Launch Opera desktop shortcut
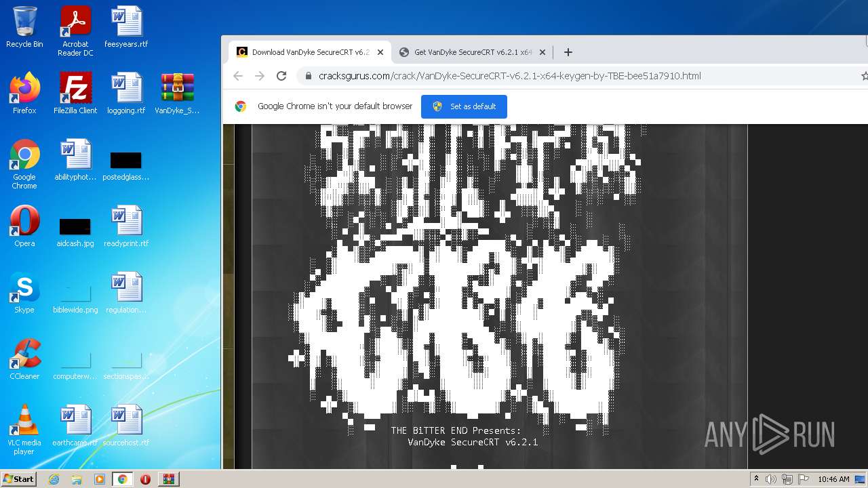Screen dimensions: 868x488 coord(24,226)
